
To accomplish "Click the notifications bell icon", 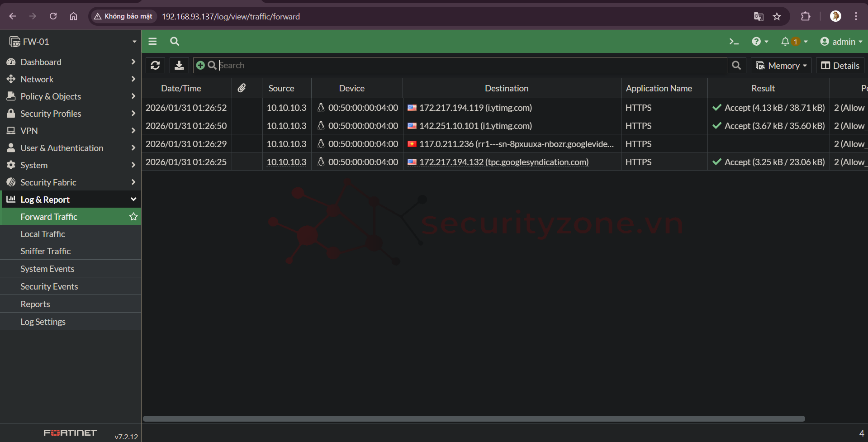I will point(785,42).
